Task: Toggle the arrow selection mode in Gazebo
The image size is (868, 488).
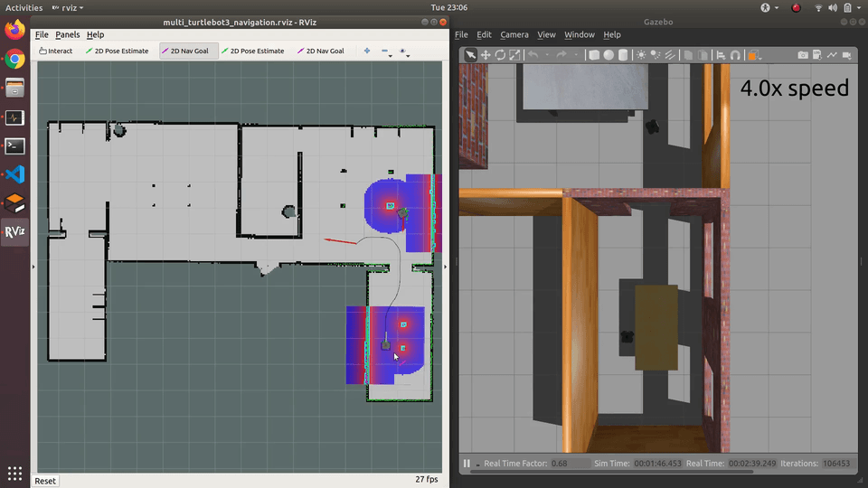Action: (470, 55)
